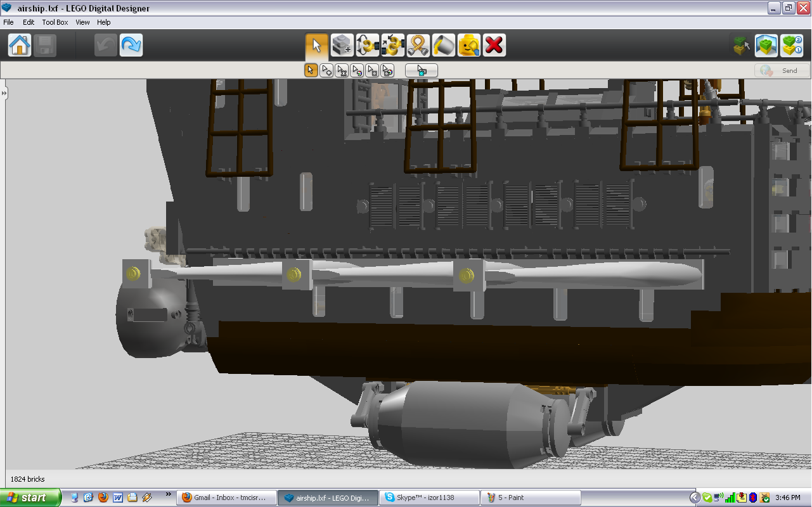Image resolution: width=812 pixels, height=507 pixels.
Task: Open the Tool Box menu
Action: pos(55,22)
